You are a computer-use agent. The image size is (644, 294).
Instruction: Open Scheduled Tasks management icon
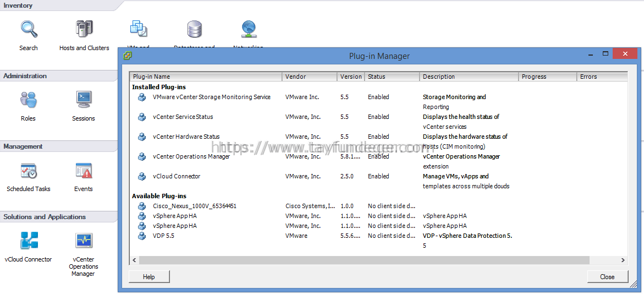(x=29, y=170)
